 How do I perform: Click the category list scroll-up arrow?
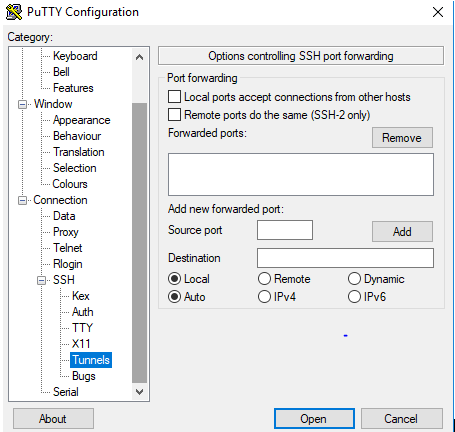click(x=140, y=57)
